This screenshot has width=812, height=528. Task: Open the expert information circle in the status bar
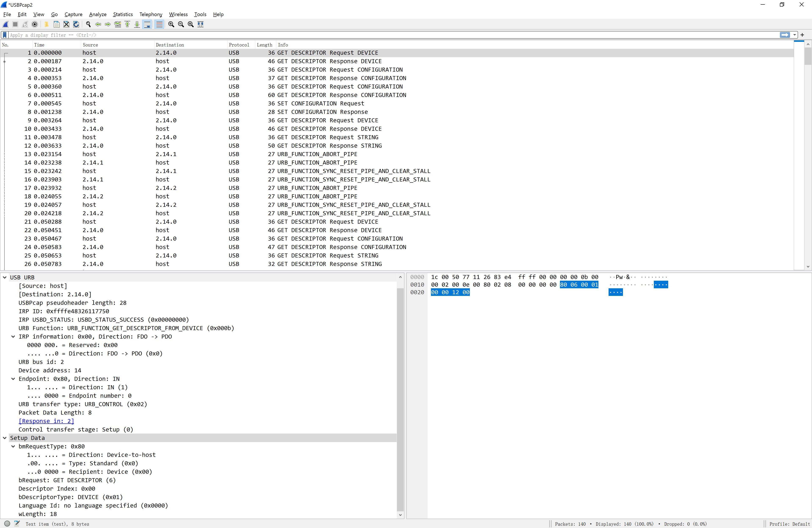(x=7, y=524)
